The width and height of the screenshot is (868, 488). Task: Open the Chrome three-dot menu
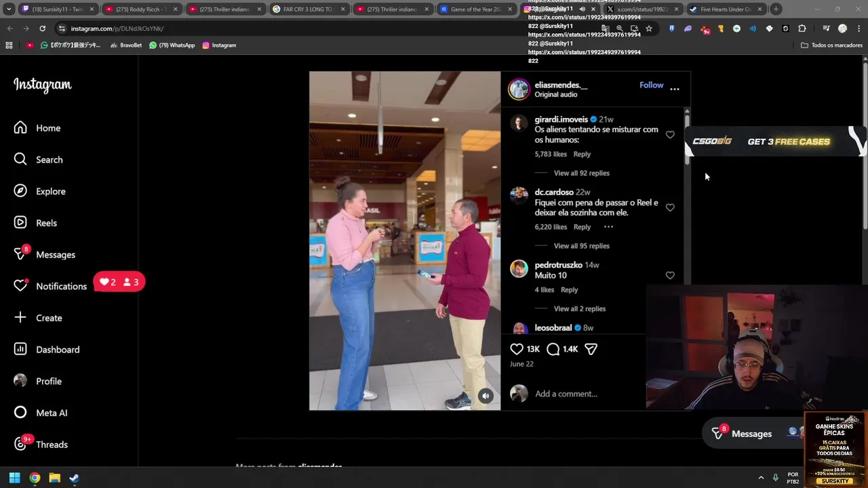[859, 28]
